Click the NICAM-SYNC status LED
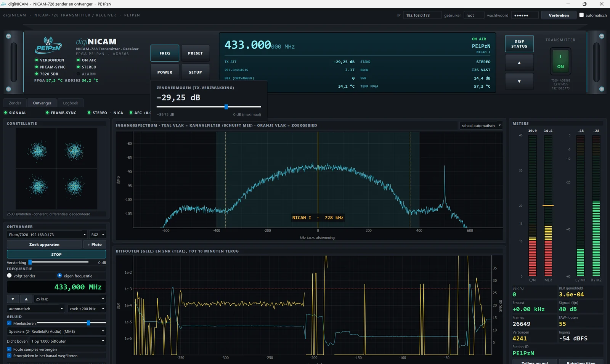Screen dimensions: 610x364 [37, 67]
